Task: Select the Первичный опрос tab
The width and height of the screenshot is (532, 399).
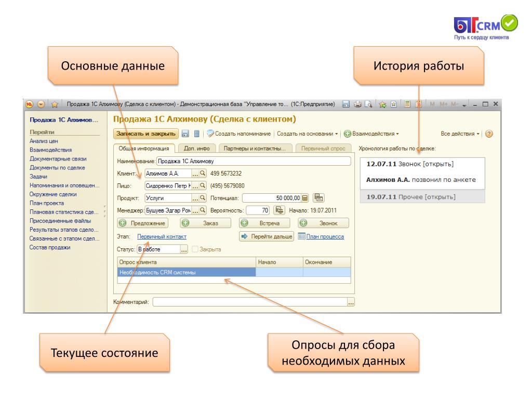Action: click(323, 148)
